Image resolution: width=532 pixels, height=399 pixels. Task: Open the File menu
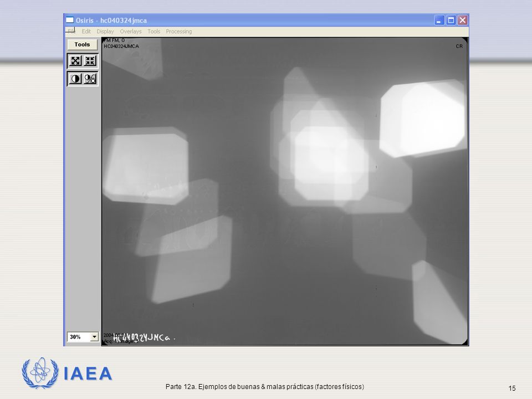pyautogui.click(x=71, y=30)
